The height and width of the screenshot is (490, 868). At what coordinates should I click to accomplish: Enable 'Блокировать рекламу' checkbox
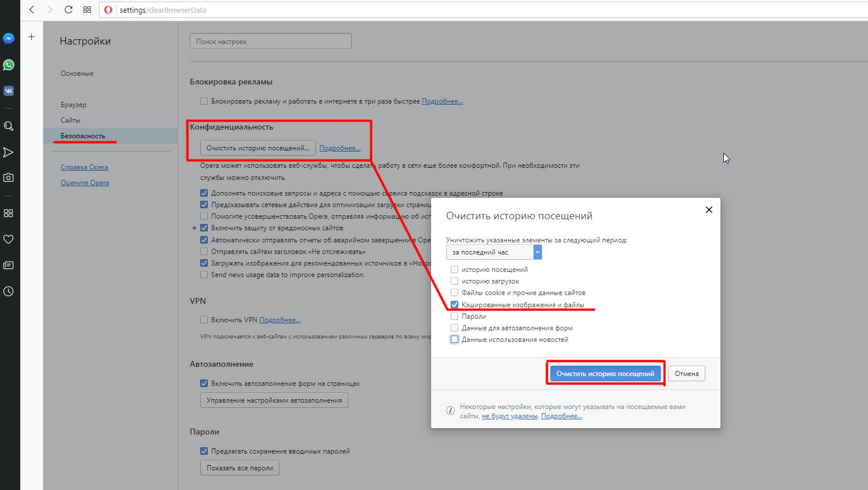tap(204, 101)
